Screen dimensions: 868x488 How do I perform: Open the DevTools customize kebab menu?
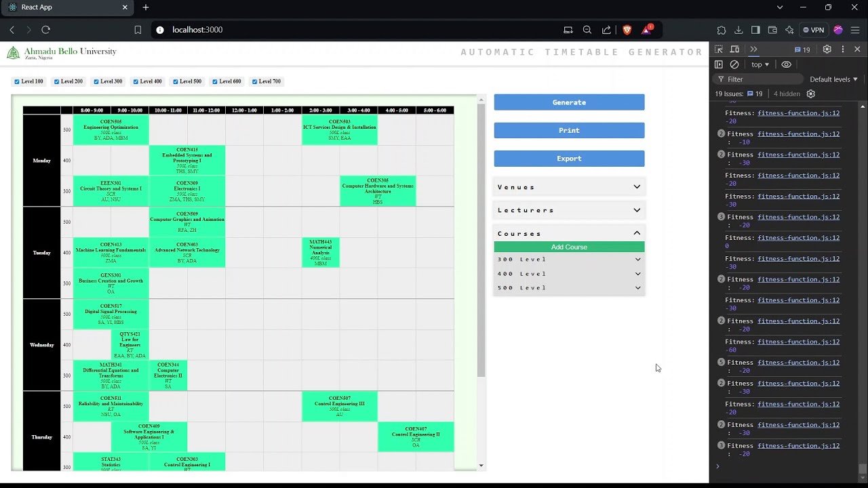(x=843, y=49)
